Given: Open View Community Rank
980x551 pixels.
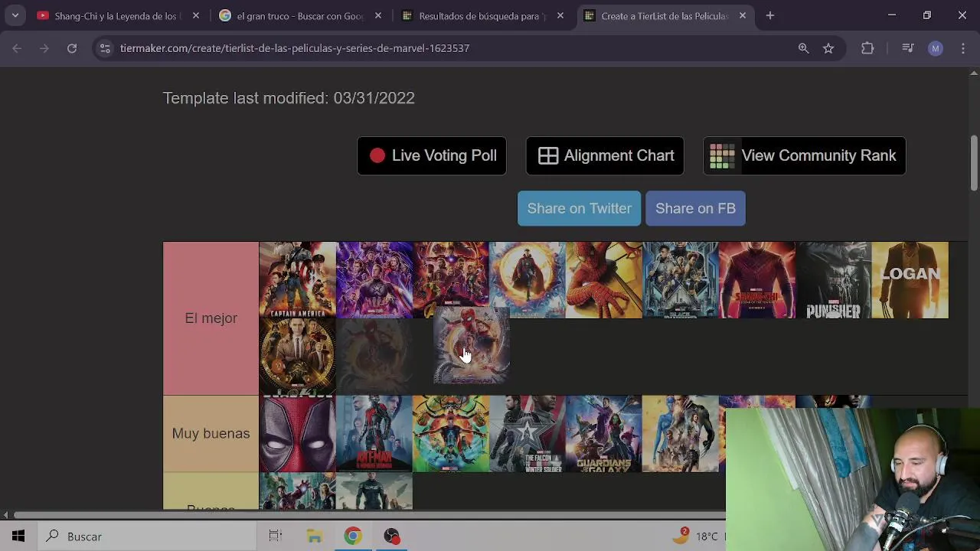Looking at the screenshot, I should (804, 156).
